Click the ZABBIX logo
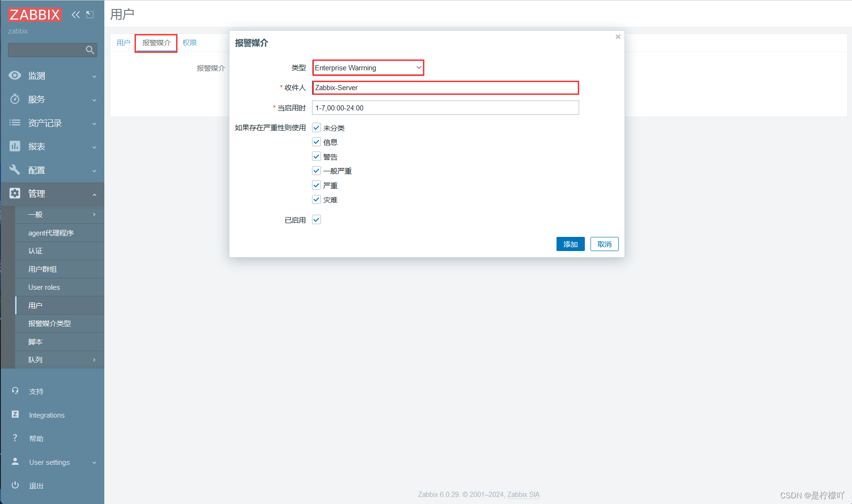This screenshot has height=504, width=852. pyautogui.click(x=34, y=15)
